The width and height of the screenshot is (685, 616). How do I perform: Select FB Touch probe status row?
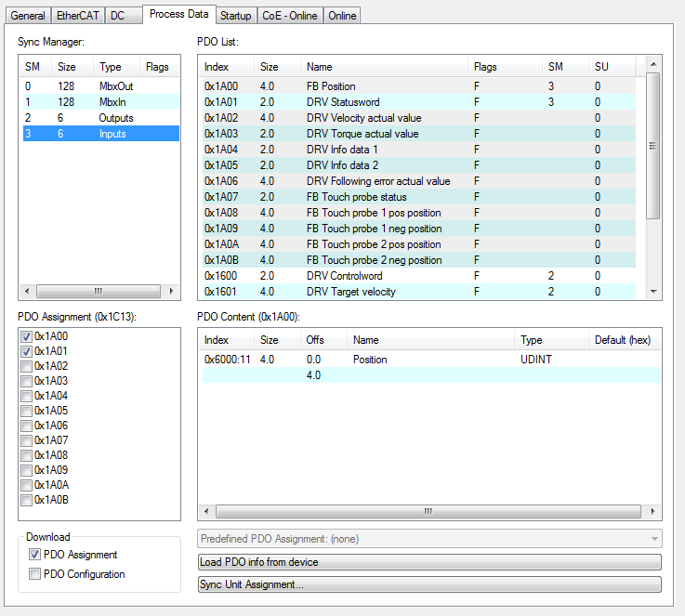tap(419, 197)
